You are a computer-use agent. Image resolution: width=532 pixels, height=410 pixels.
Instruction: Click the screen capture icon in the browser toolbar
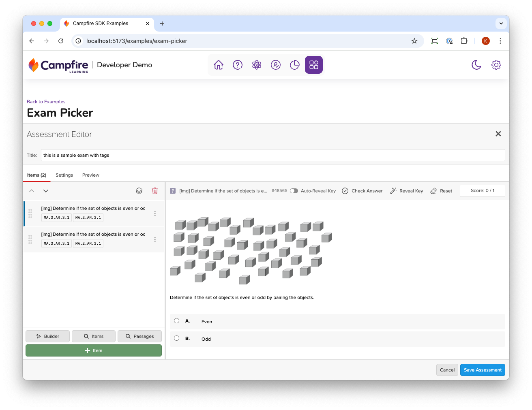pos(435,41)
